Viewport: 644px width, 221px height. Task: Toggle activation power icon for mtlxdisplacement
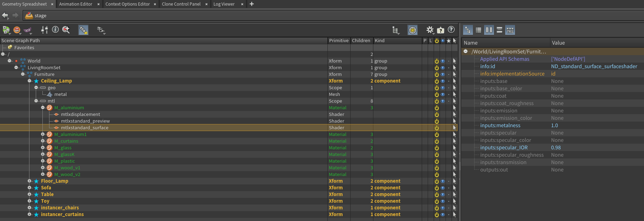click(437, 115)
